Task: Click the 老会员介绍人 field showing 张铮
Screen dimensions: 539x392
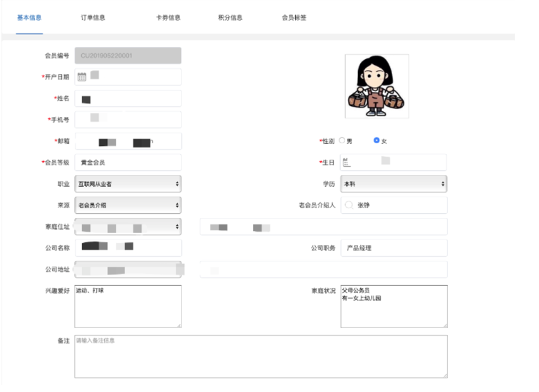Action: tap(394, 205)
